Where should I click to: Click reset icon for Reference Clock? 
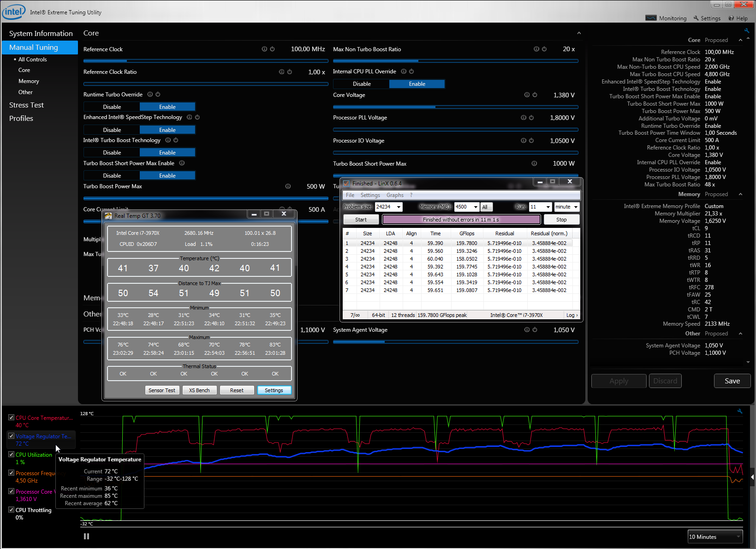pos(272,49)
